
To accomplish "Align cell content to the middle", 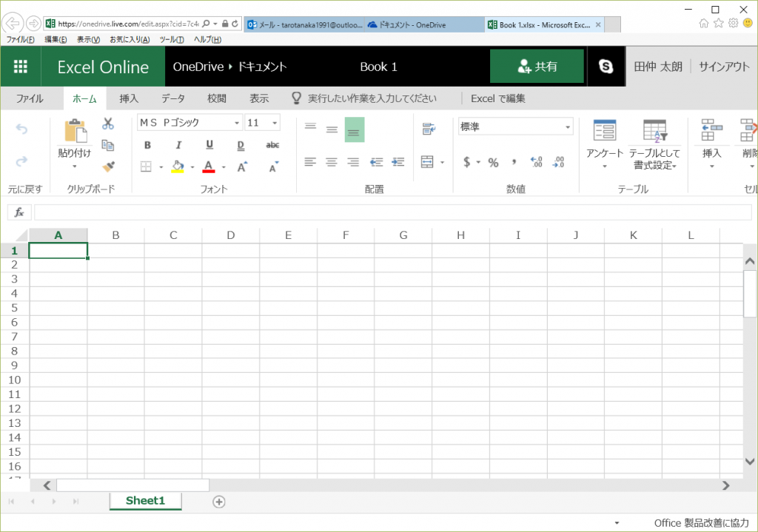I will tap(332, 129).
